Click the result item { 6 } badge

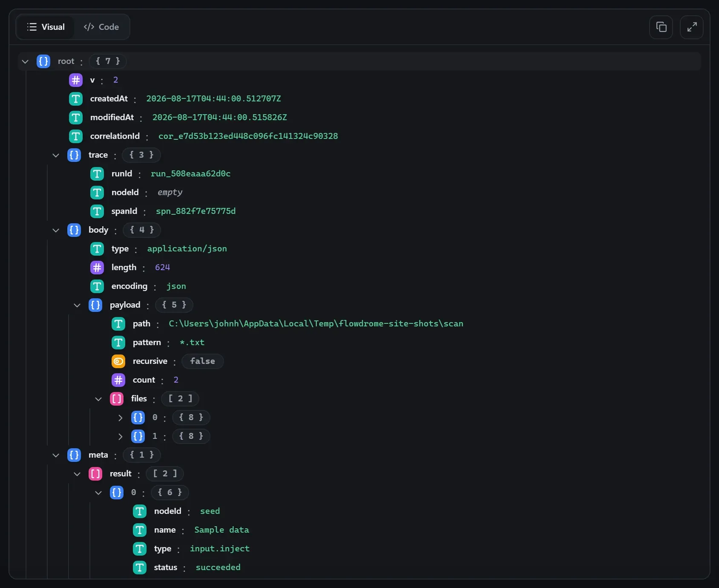[x=170, y=493]
